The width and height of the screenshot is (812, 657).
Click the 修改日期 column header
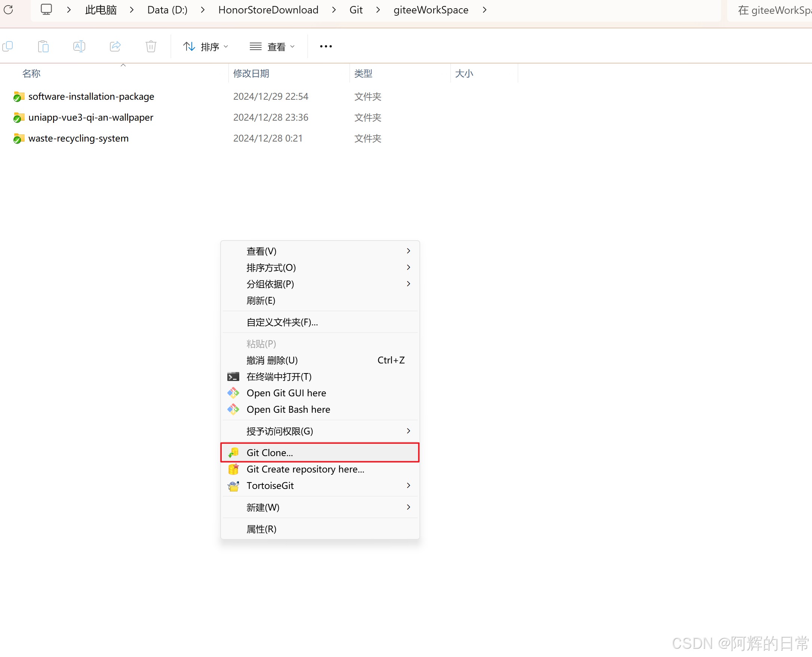pyautogui.click(x=251, y=74)
